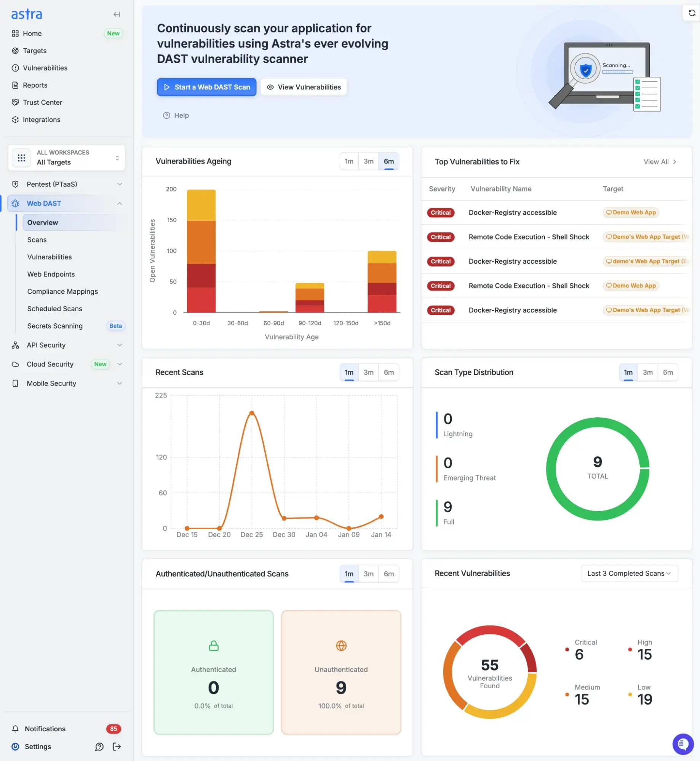Screen dimensions: 700x761
Task: Click the Trust Center shield icon
Action: pyautogui.click(x=15, y=102)
